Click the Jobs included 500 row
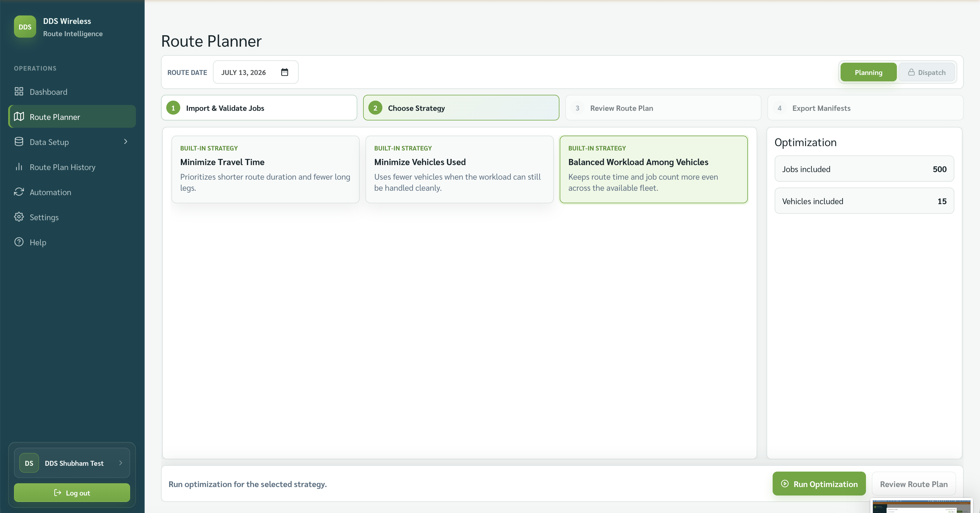 (864, 169)
